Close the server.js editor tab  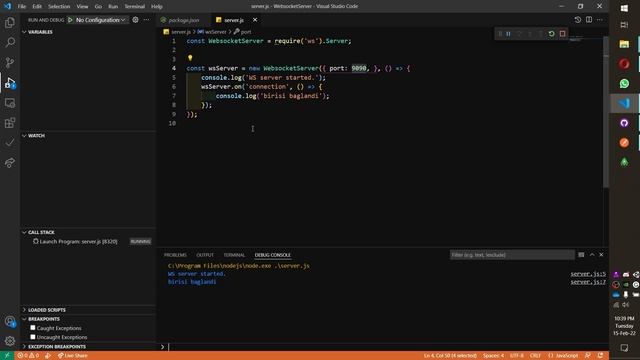255,20
